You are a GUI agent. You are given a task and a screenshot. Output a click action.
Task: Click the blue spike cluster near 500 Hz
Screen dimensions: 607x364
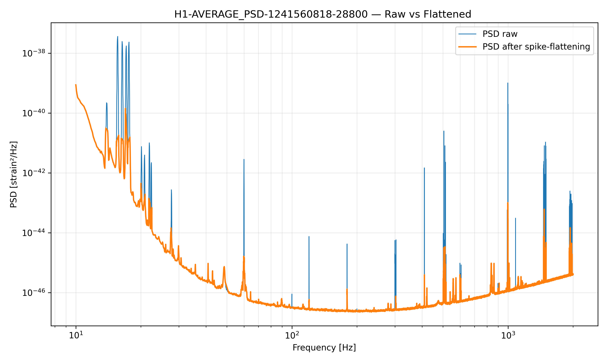pos(444,172)
